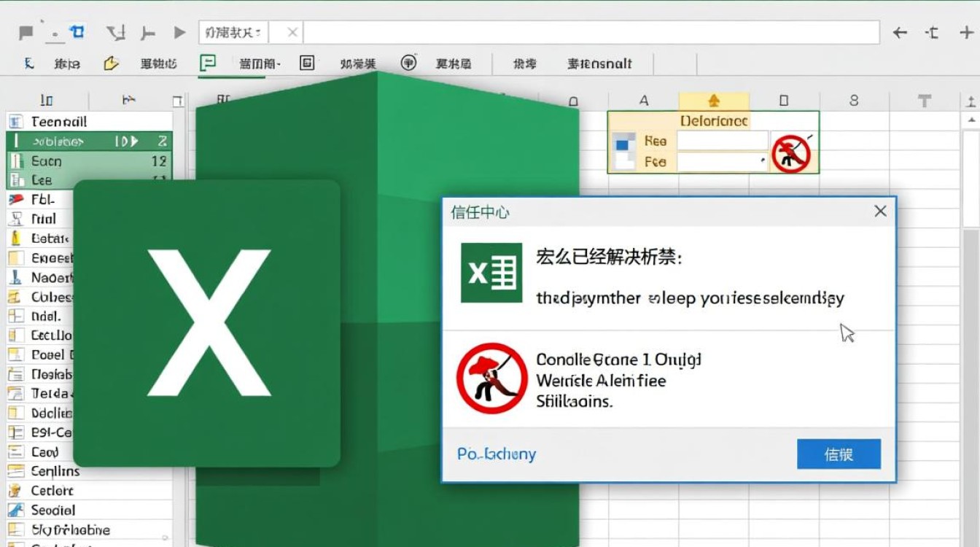Click the Ree input field in Deloriance box
The width and height of the screenshot is (980, 547).
click(722, 141)
